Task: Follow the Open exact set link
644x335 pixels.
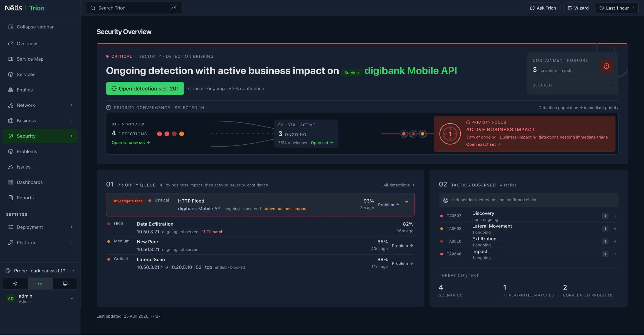Action: point(483,144)
